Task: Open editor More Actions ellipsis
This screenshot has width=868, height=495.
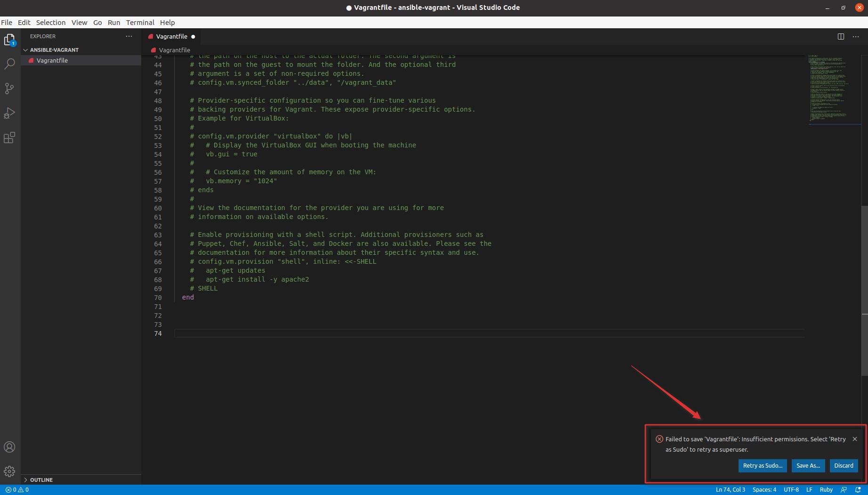Action: [x=856, y=36]
